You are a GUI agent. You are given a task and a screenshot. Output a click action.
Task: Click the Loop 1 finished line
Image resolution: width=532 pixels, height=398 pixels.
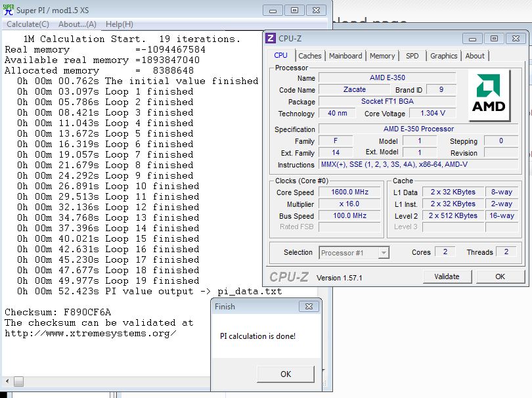105,91
